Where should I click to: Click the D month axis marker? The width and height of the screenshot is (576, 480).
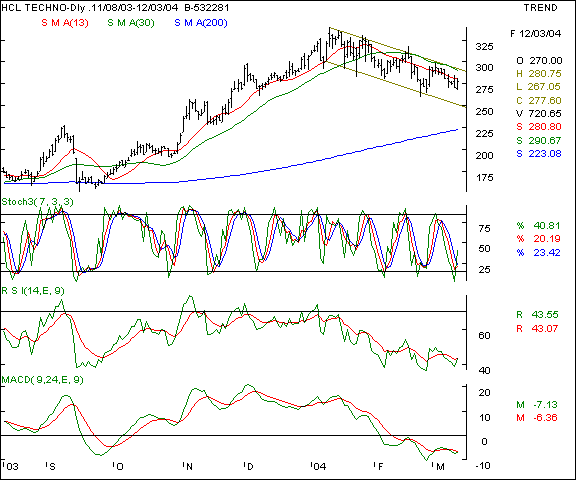pyautogui.click(x=249, y=466)
